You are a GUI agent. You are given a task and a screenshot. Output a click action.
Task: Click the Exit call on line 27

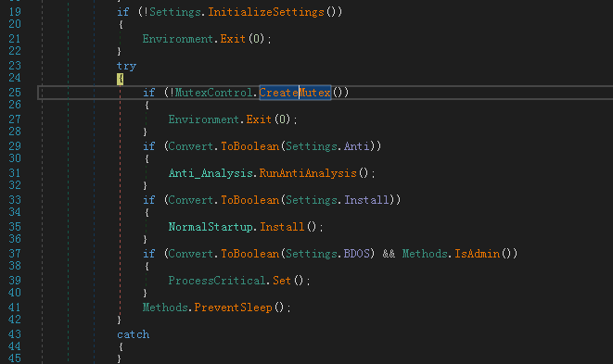pyautogui.click(x=259, y=119)
